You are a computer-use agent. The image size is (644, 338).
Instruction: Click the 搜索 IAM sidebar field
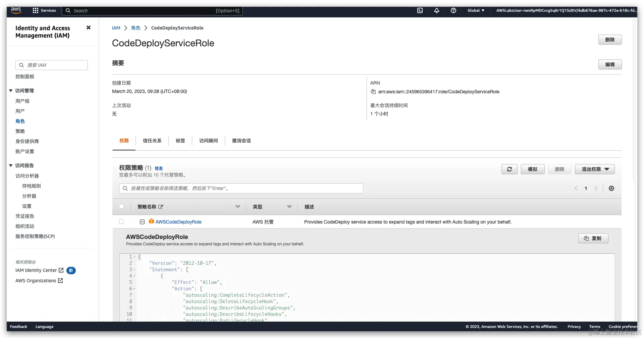(x=52, y=65)
